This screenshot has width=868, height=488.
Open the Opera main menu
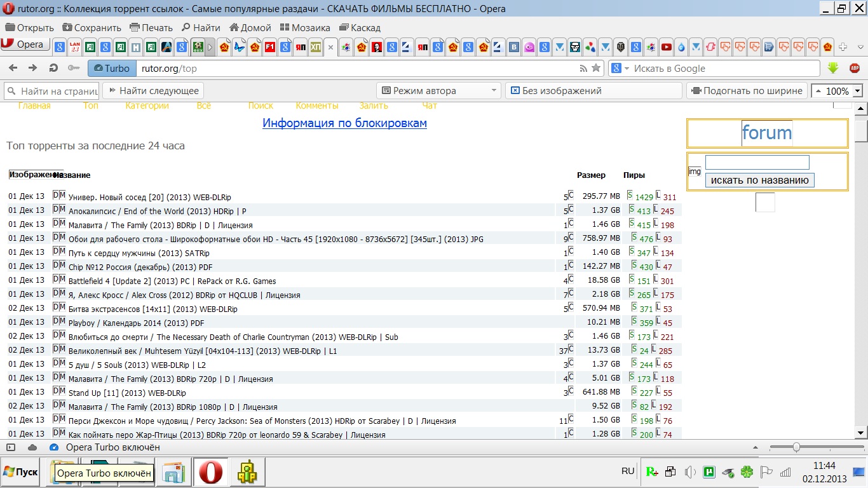coord(24,44)
